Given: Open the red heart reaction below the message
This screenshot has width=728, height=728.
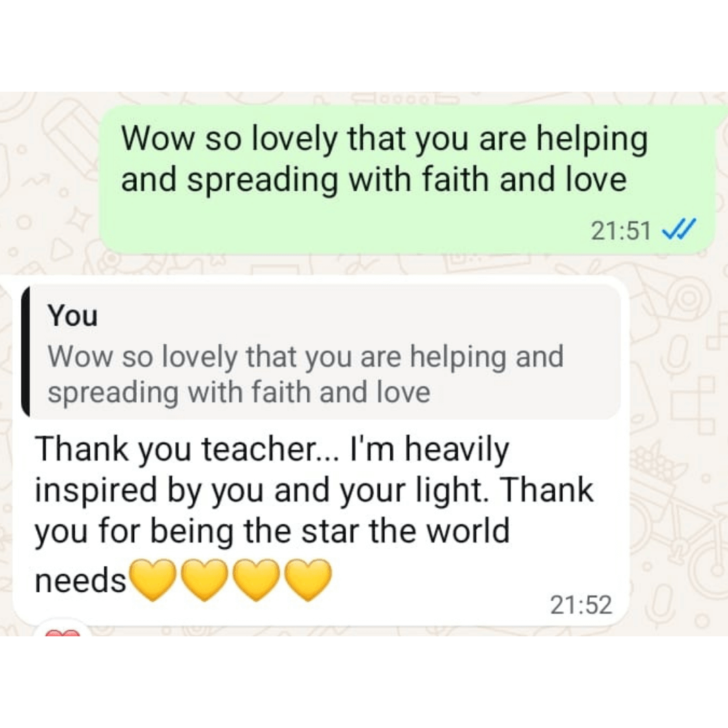Looking at the screenshot, I should (x=62, y=632).
